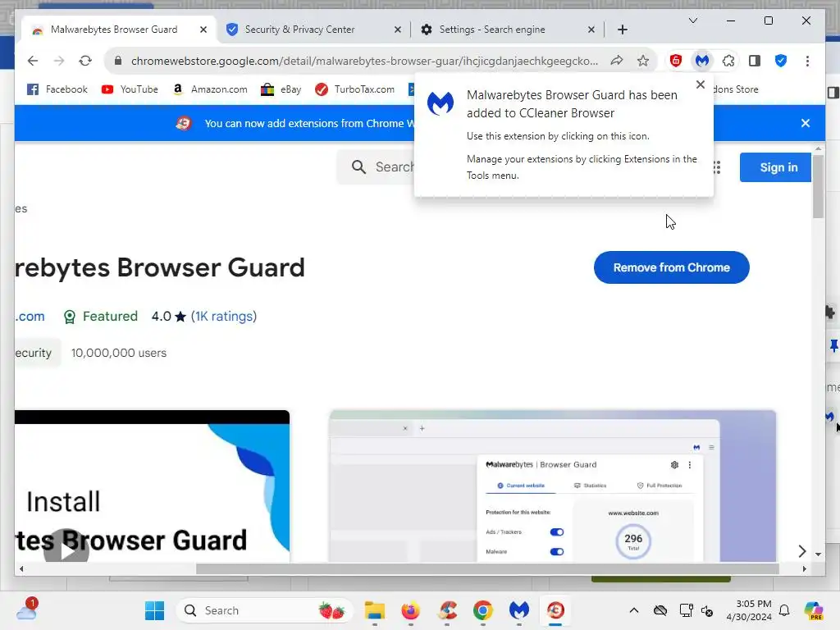Open the Copilot preview taskbar icon

(813, 610)
